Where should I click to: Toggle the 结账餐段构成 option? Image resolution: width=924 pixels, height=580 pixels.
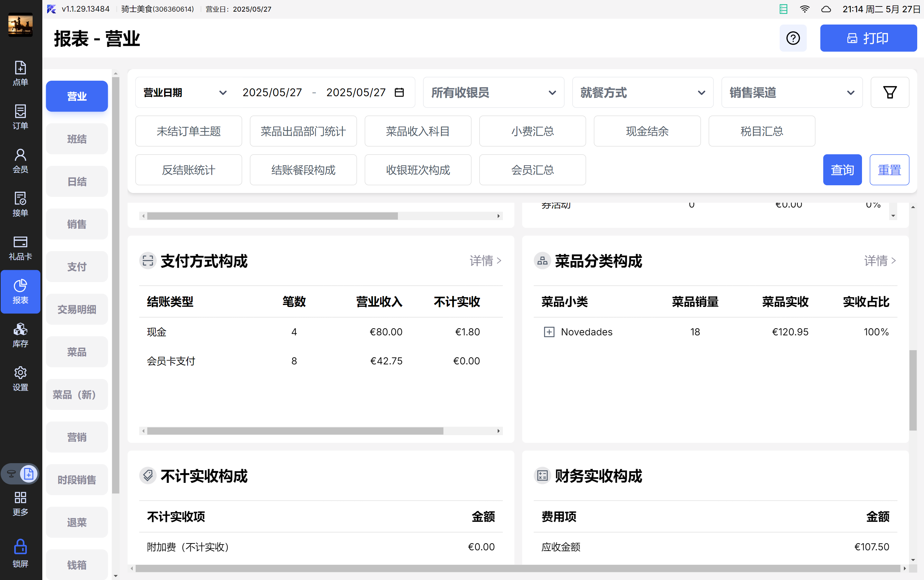click(x=303, y=170)
